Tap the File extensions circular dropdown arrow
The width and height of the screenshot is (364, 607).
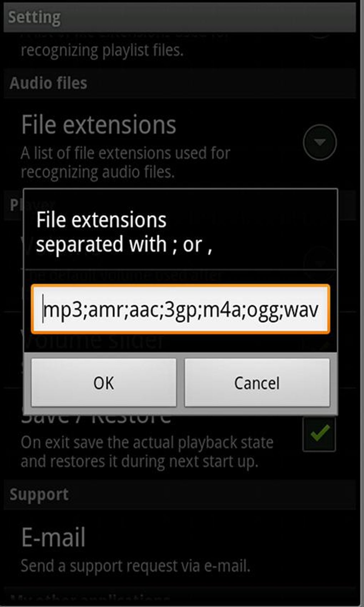coord(319,142)
